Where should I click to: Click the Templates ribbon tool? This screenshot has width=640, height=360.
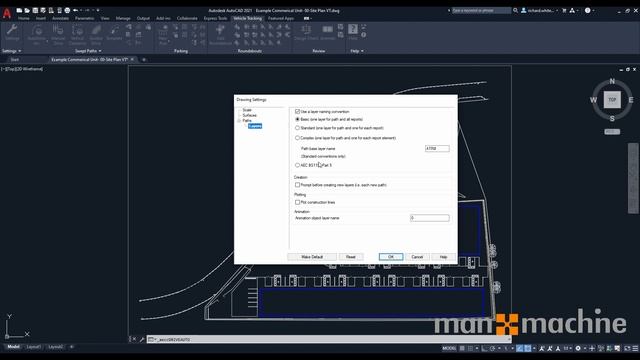pos(114,33)
